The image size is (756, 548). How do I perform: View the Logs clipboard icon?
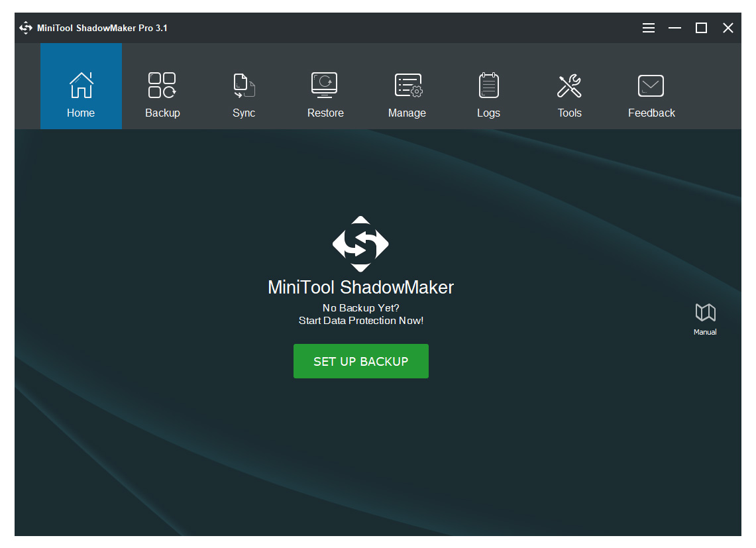click(x=488, y=85)
